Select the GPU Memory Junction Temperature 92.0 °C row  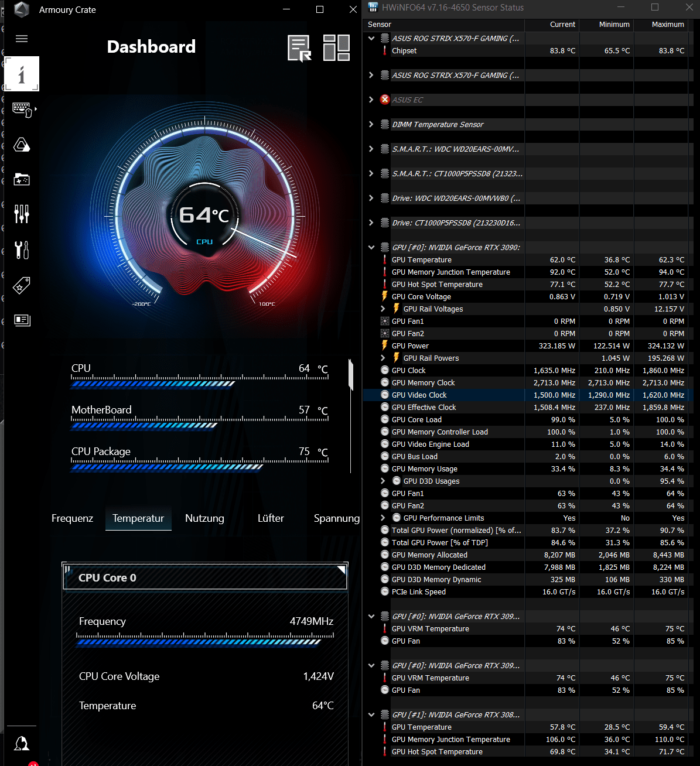point(528,272)
